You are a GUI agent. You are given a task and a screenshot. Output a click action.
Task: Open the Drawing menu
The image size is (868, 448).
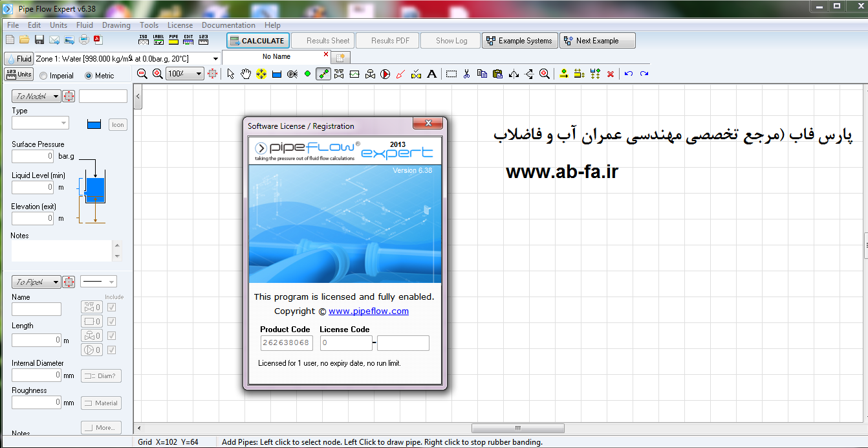[x=116, y=25]
